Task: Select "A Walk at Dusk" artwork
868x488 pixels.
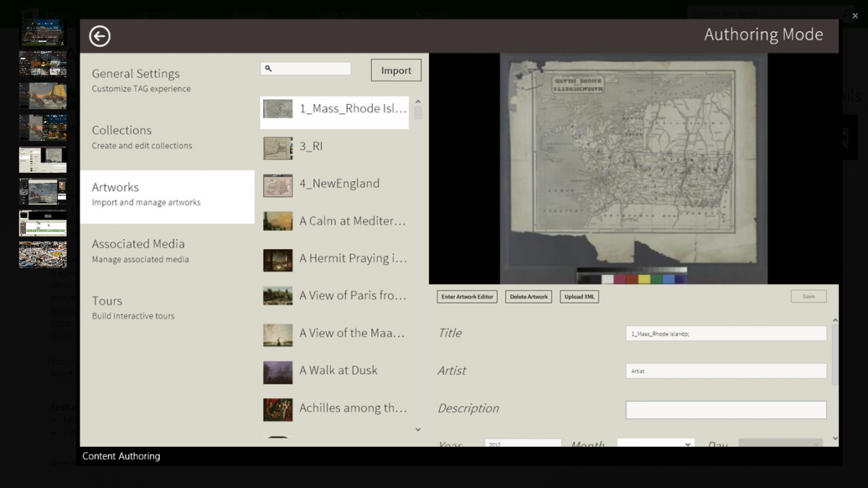Action: click(334, 371)
